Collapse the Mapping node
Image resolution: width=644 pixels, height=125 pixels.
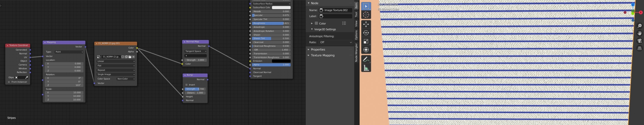click(x=45, y=42)
